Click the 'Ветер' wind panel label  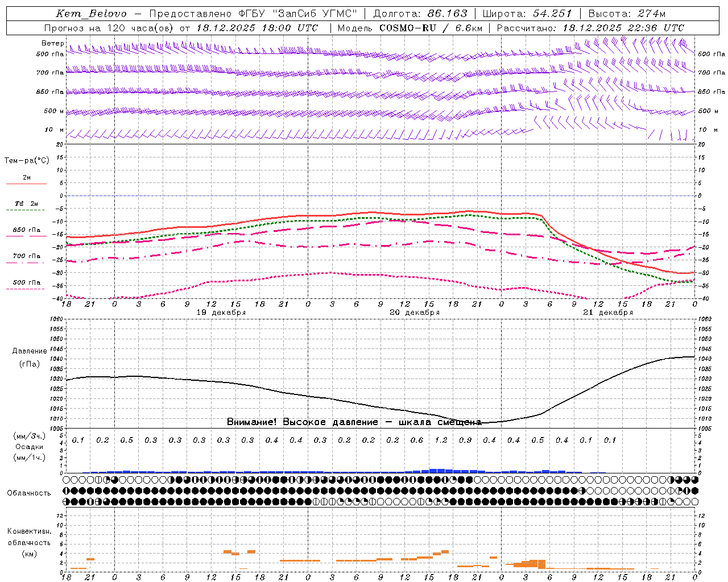pos(52,43)
